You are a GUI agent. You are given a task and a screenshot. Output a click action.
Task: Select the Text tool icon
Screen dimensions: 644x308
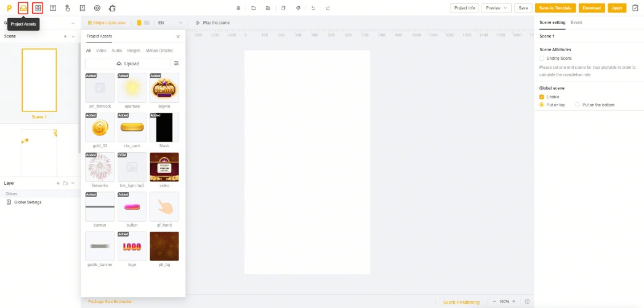(x=52, y=8)
